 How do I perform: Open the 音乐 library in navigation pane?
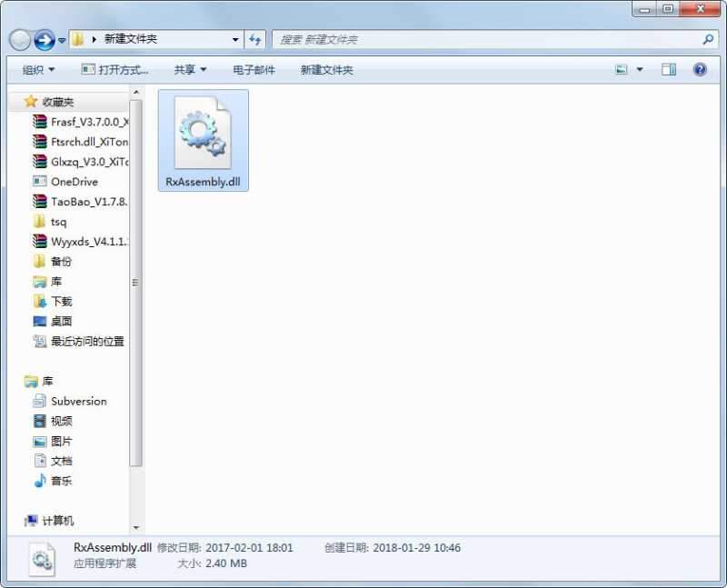(x=59, y=481)
